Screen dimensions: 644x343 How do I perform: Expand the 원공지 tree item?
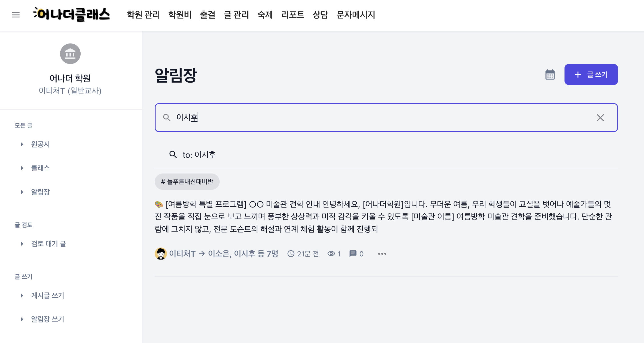(x=22, y=144)
